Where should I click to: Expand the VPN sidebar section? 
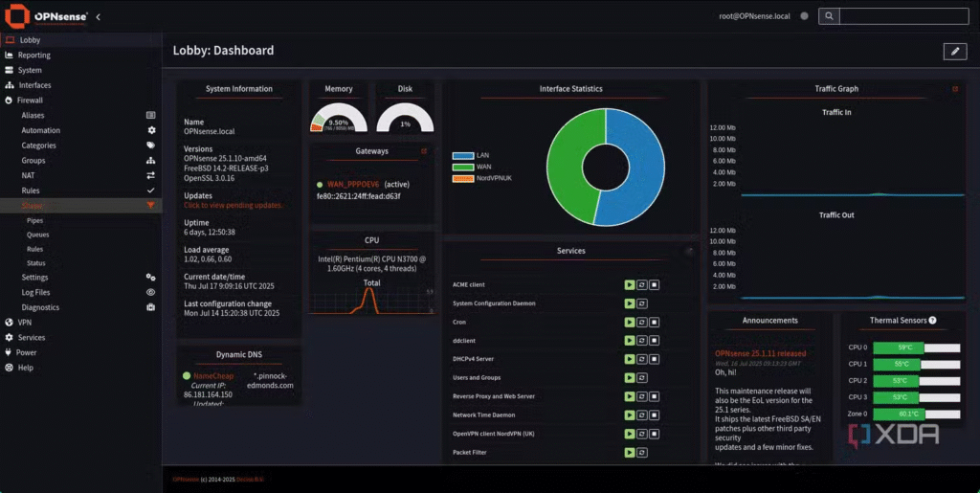pyautogui.click(x=25, y=323)
